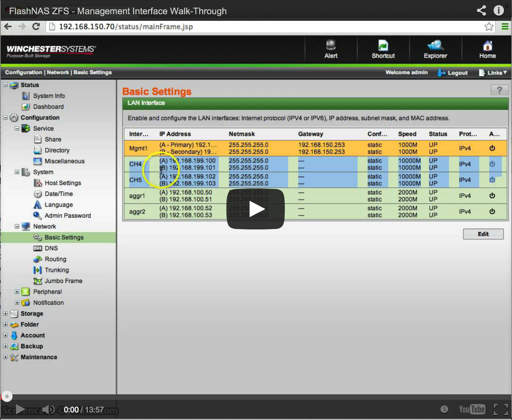Expand the Notification tree node

(x=17, y=302)
